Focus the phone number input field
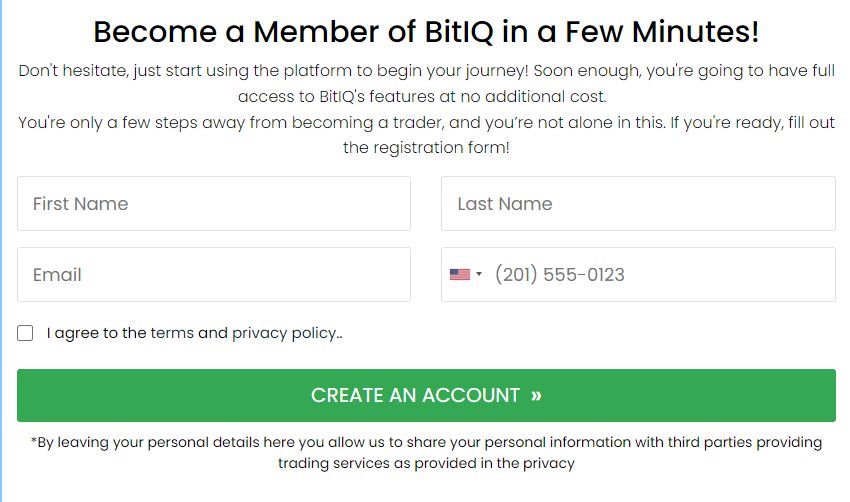 [660, 274]
